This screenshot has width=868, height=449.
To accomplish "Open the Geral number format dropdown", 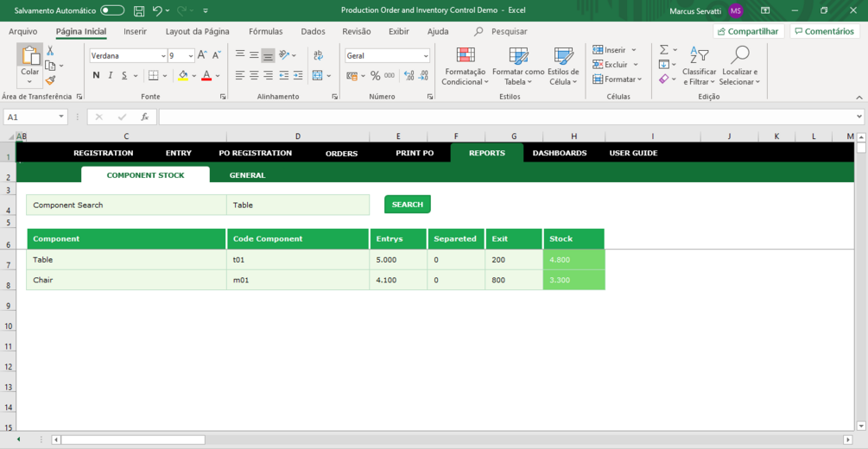I will (426, 56).
